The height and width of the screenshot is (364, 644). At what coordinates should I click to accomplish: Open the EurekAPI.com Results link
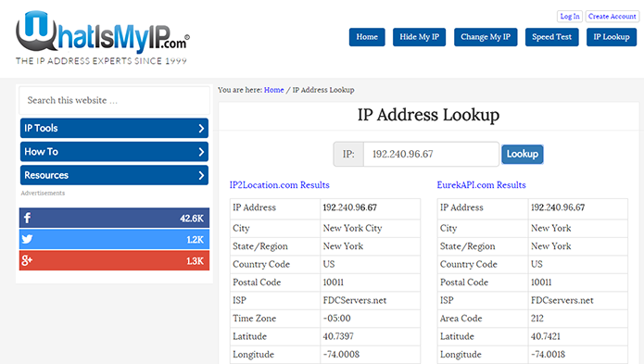pos(481,185)
